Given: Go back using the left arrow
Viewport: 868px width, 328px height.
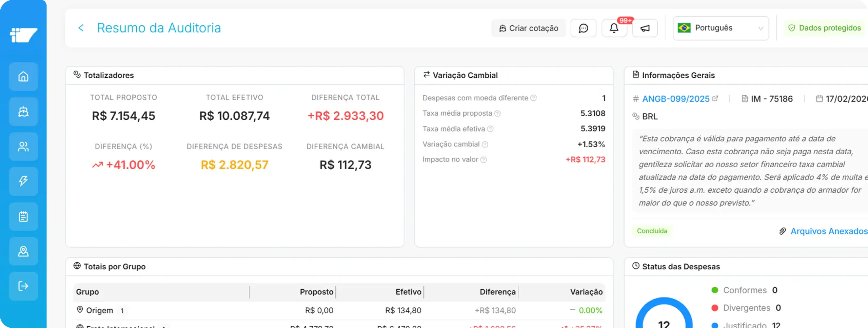Looking at the screenshot, I should 81,28.
